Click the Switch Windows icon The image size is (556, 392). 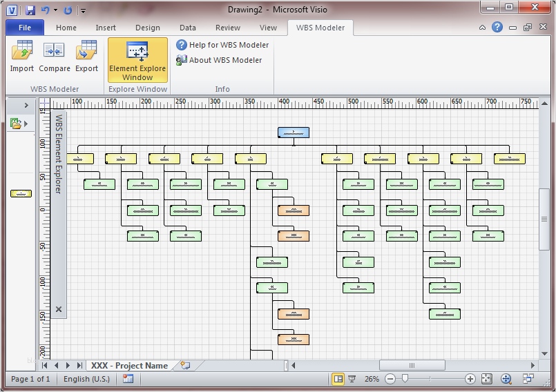pos(528,379)
